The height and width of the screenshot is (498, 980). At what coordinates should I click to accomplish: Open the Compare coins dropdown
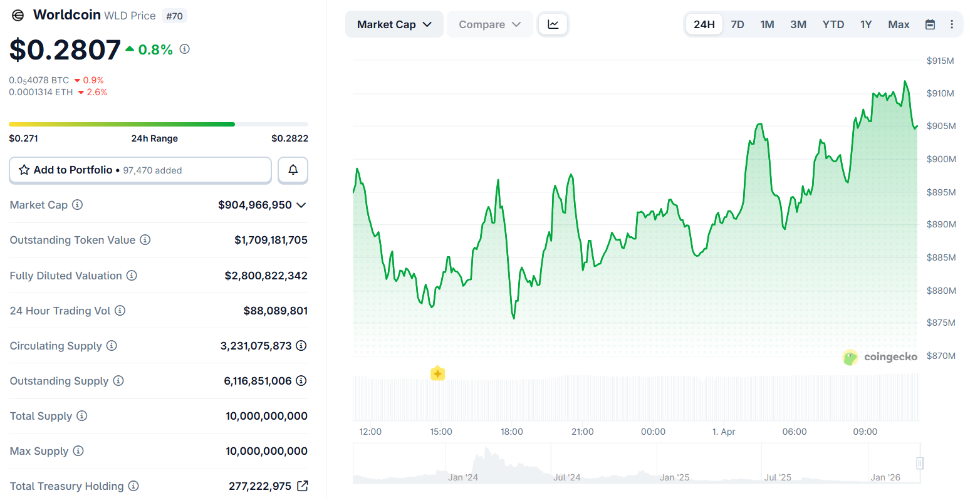pyautogui.click(x=490, y=24)
